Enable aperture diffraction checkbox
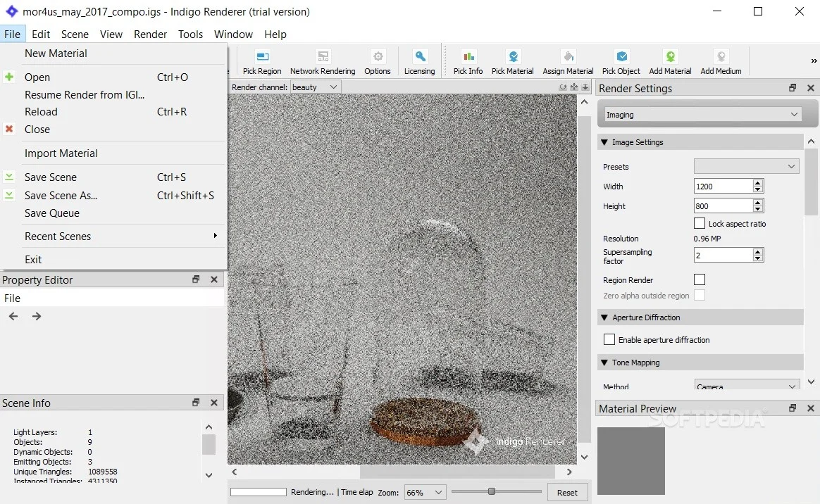The image size is (820, 504). point(609,339)
